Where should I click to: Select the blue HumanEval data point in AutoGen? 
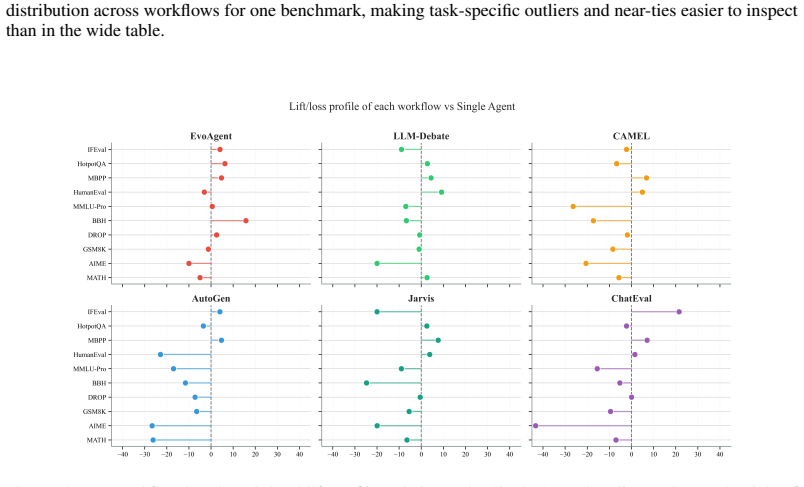click(x=160, y=355)
